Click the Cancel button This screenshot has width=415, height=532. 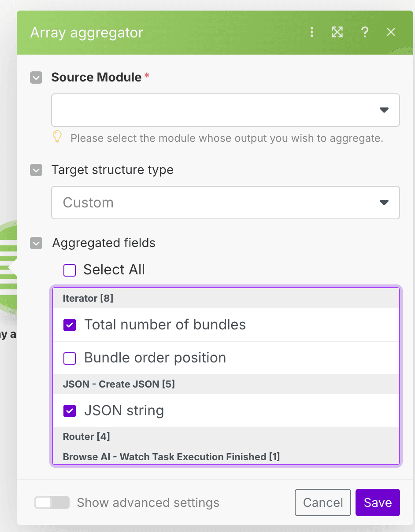tap(323, 502)
